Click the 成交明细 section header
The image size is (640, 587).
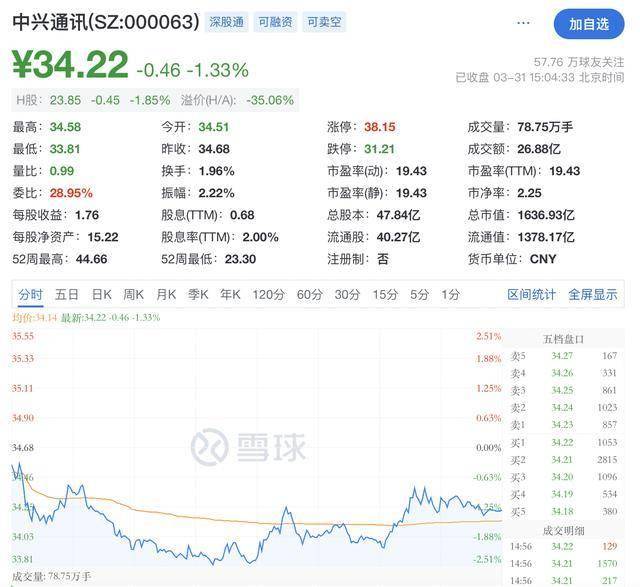pos(563,531)
